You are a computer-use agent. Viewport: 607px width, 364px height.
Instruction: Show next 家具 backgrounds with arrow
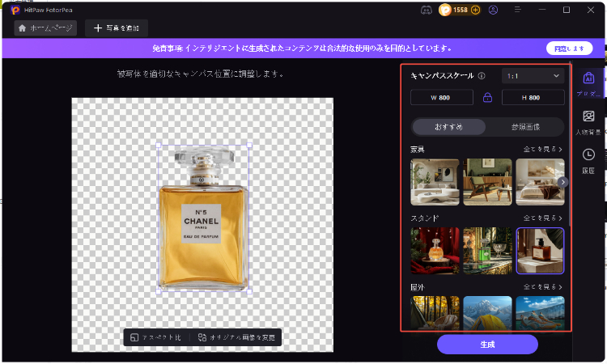(x=562, y=182)
